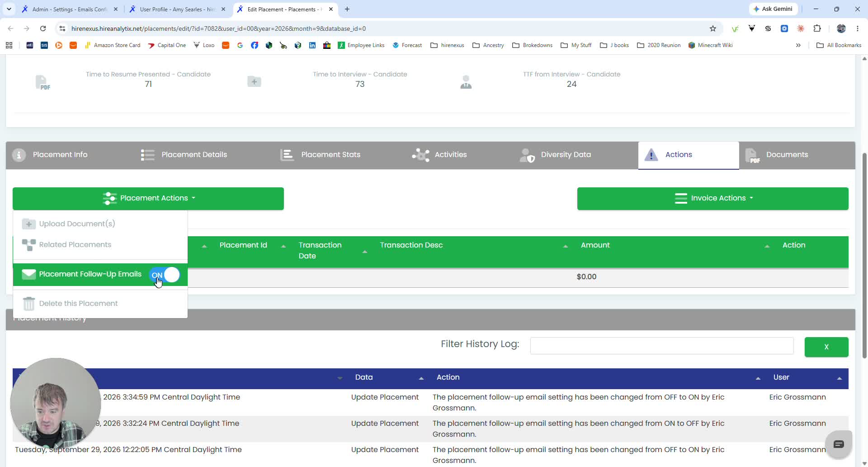Viewport: 868px width, 467px height.
Task: Click the page's vertical scrollbar
Action: (864, 256)
